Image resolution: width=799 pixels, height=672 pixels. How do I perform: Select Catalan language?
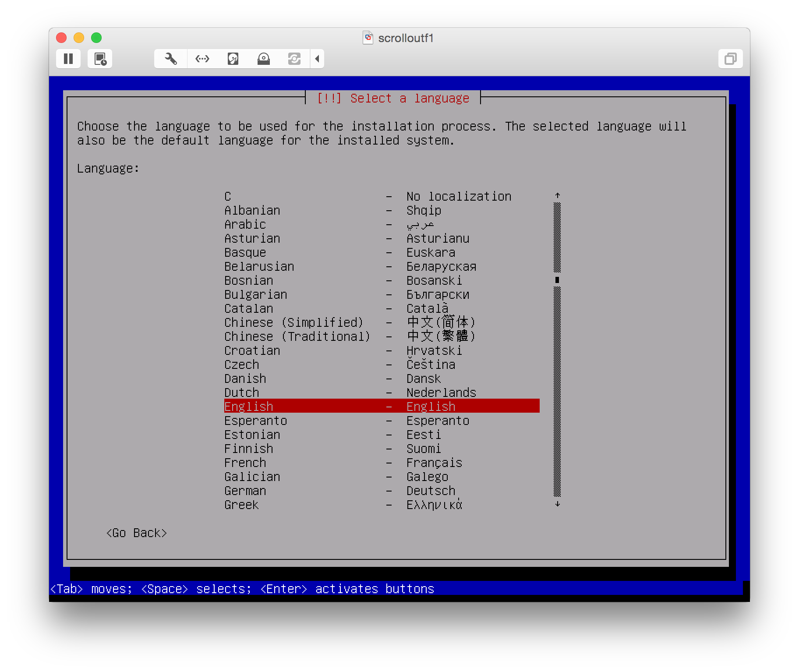point(382,308)
